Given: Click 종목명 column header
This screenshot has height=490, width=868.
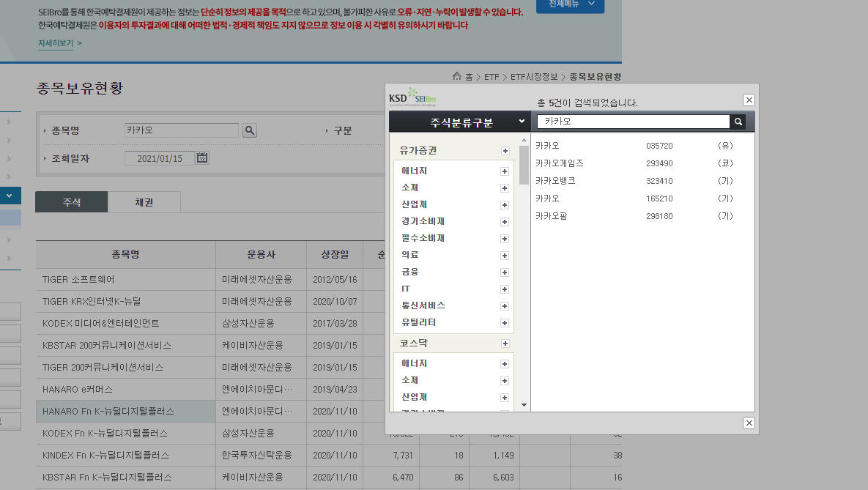Looking at the screenshot, I should pos(126,255).
